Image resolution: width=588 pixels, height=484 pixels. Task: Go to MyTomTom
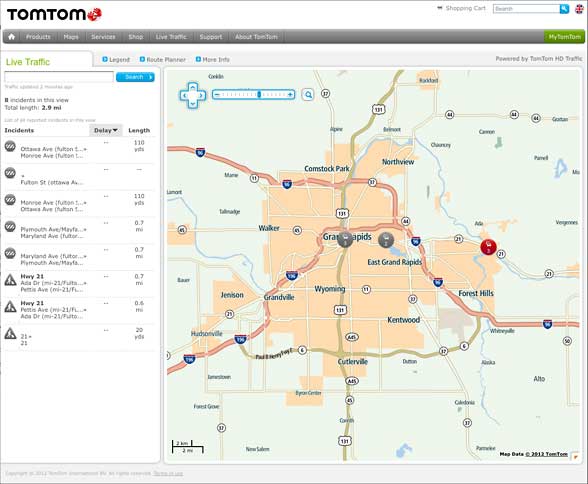[x=564, y=37]
